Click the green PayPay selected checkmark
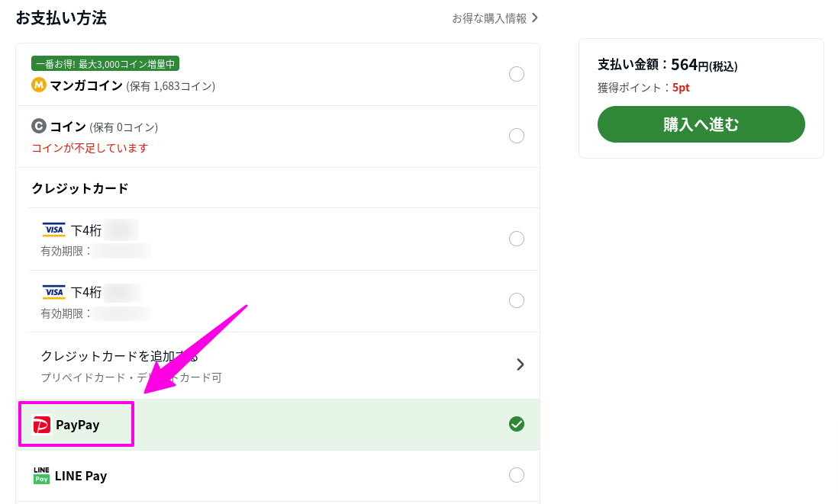838x504 pixels. [517, 424]
